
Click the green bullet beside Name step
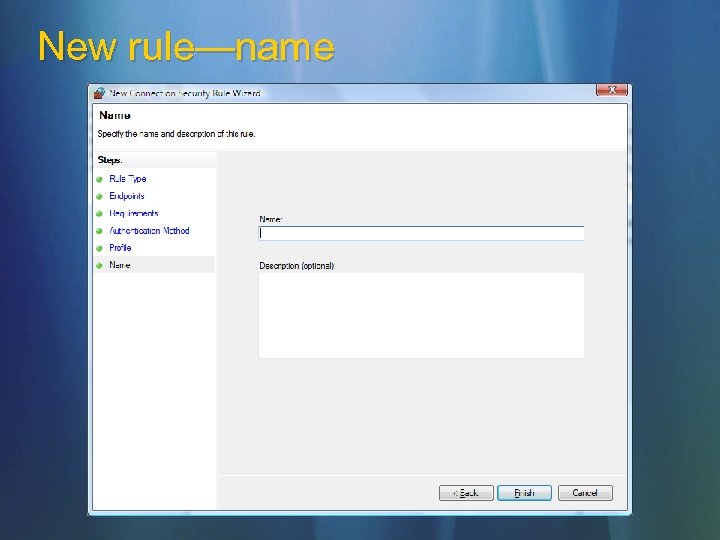99,265
